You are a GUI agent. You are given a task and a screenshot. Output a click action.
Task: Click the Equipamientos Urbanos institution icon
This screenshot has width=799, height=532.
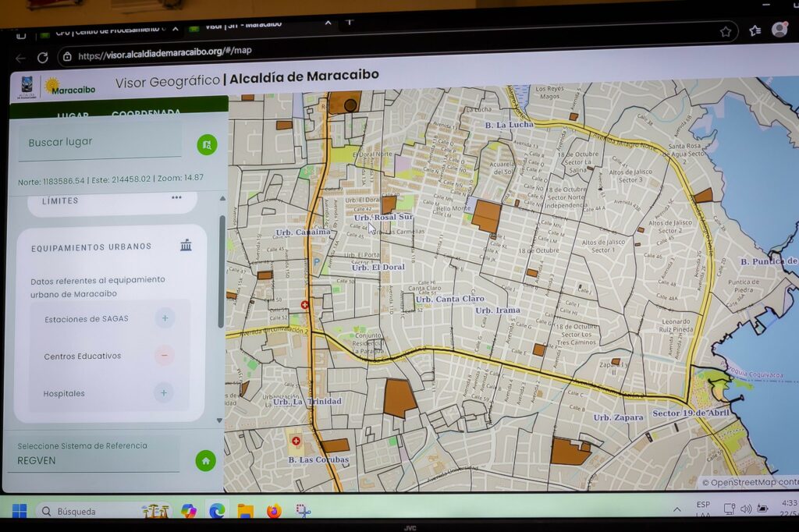(186, 246)
